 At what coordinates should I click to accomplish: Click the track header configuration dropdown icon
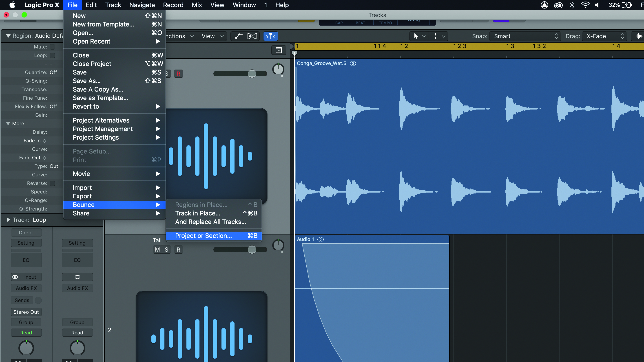point(279,50)
